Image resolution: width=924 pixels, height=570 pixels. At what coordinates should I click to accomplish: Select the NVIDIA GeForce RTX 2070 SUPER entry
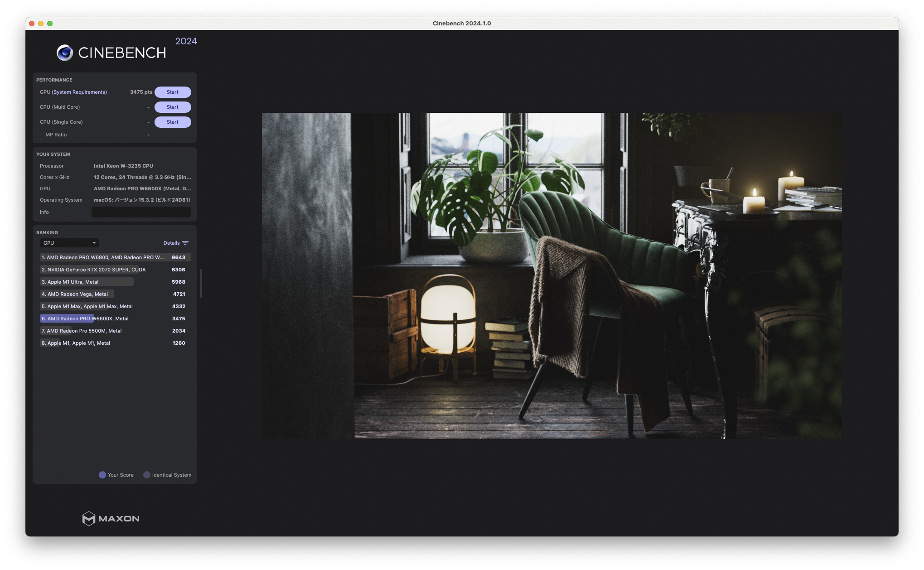click(93, 270)
